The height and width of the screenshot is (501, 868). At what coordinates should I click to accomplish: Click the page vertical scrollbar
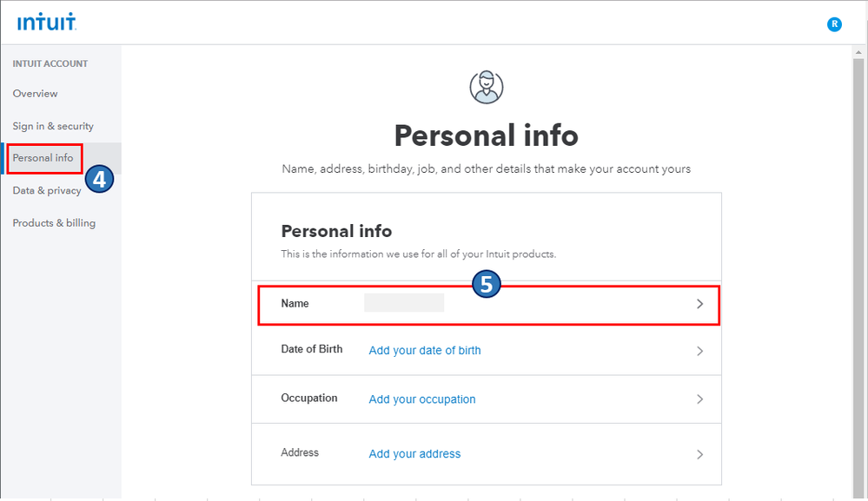pyautogui.click(x=859, y=260)
